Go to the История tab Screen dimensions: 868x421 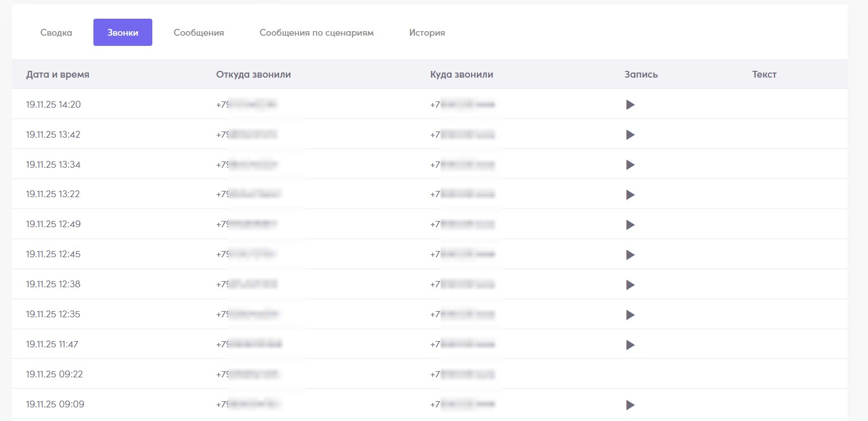click(427, 33)
